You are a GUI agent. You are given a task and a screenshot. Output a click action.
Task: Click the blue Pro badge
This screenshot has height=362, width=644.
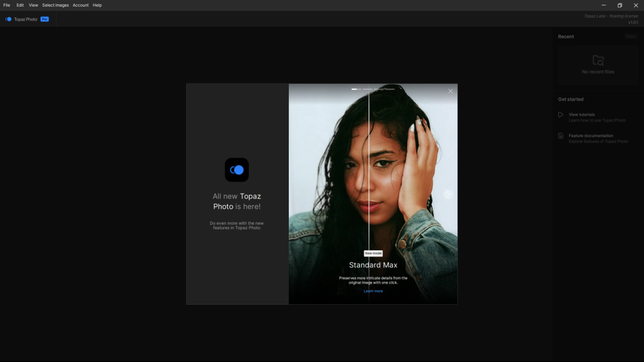[44, 19]
